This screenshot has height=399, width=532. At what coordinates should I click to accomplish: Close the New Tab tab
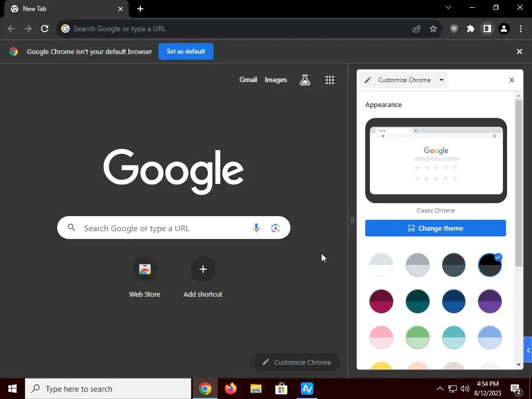tap(121, 9)
